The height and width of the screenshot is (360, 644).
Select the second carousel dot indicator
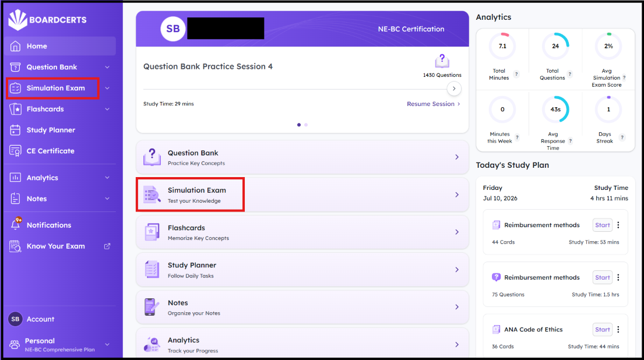pos(306,125)
